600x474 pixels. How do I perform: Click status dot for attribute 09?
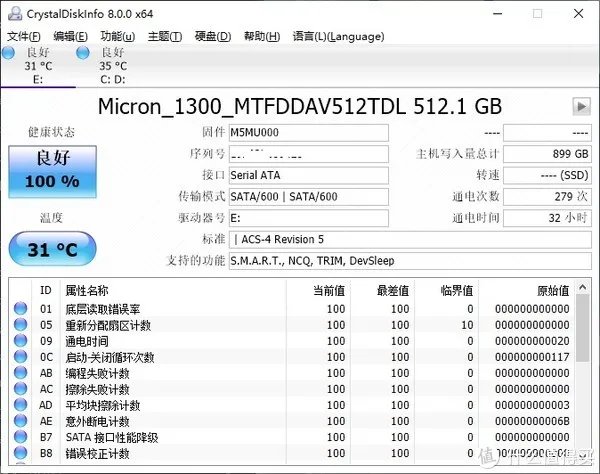(20, 340)
